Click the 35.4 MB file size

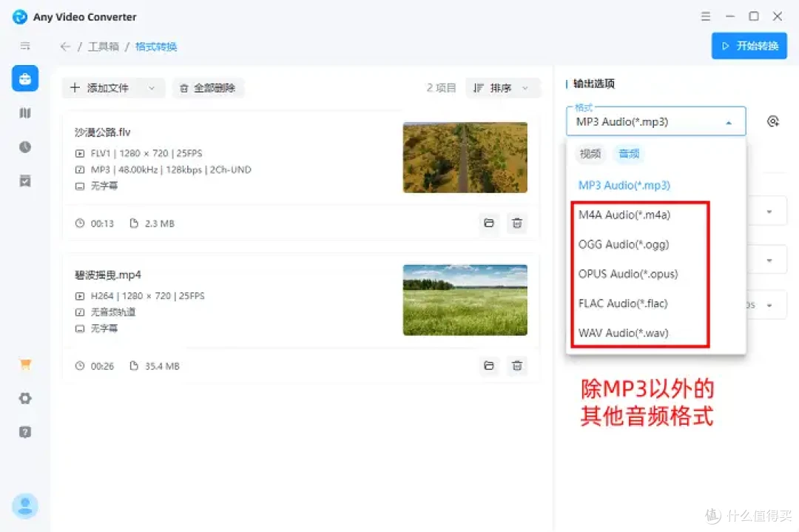click(162, 366)
